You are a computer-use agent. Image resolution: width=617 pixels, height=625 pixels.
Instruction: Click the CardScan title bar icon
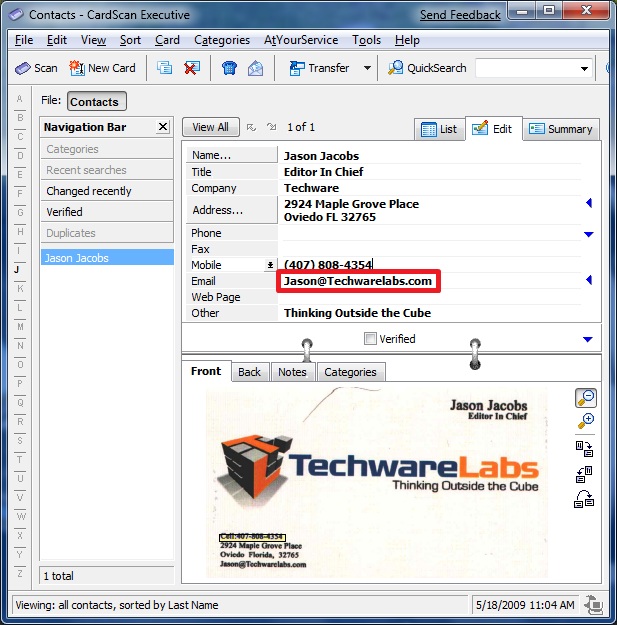pyautogui.click(x=16, y=15)
